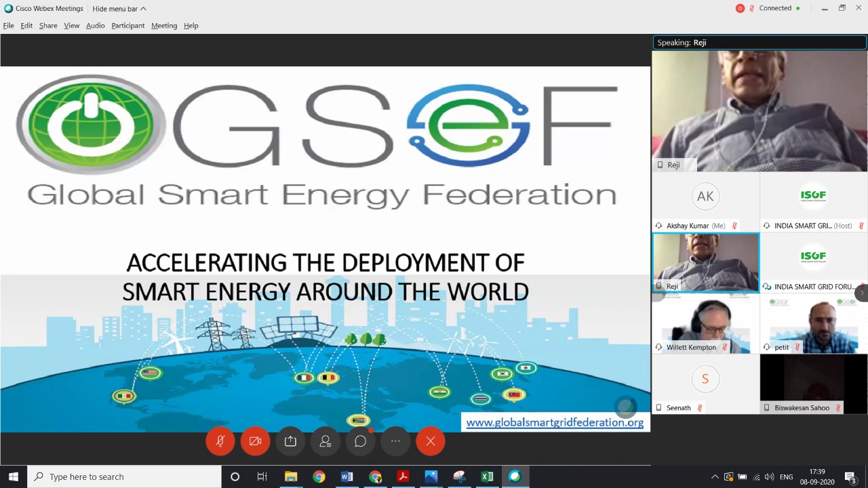This screenshot has height=488, width=868.
Task: Click the www.globalsmartgridfederation.org link
Action: (x=555, y=422)
